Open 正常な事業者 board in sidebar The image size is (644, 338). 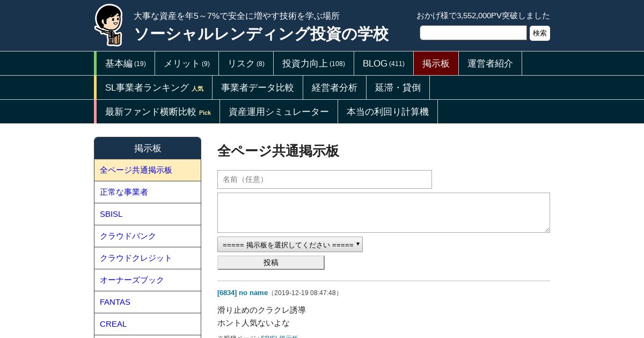tap(148, 192)
